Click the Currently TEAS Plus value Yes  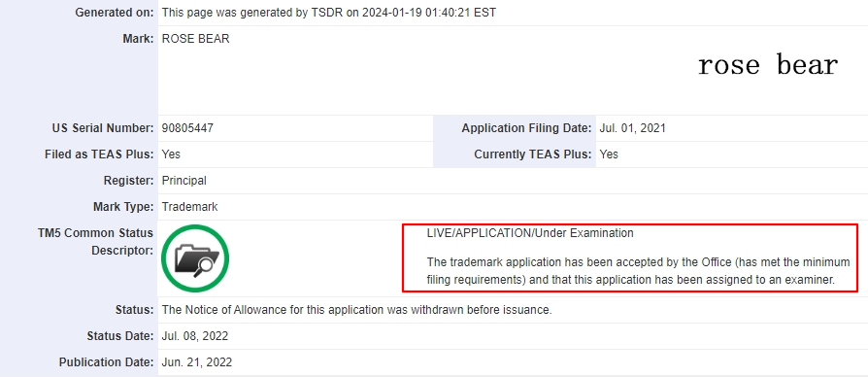(609, 154)
